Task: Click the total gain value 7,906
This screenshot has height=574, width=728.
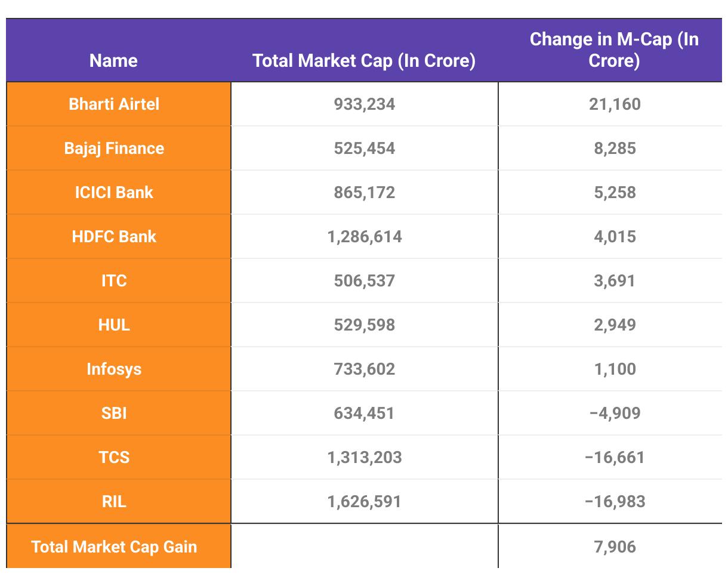Action: pyautogui.click(x=615, y=547)
